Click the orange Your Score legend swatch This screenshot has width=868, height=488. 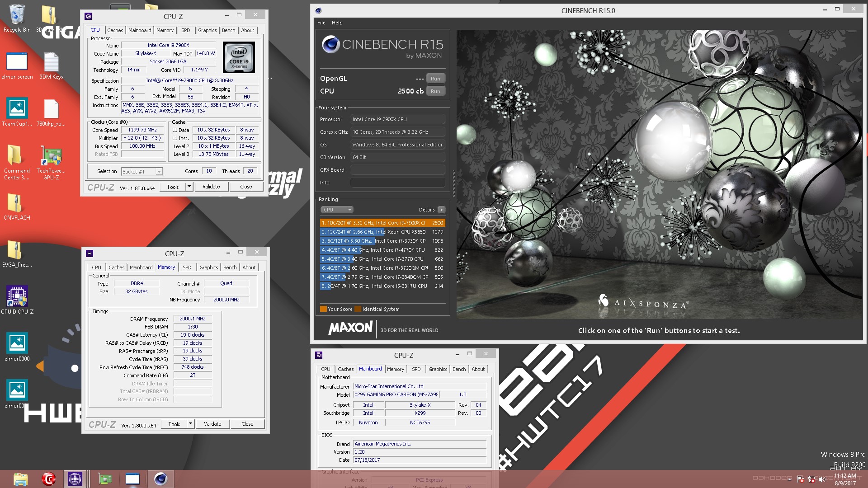(323, 309)
